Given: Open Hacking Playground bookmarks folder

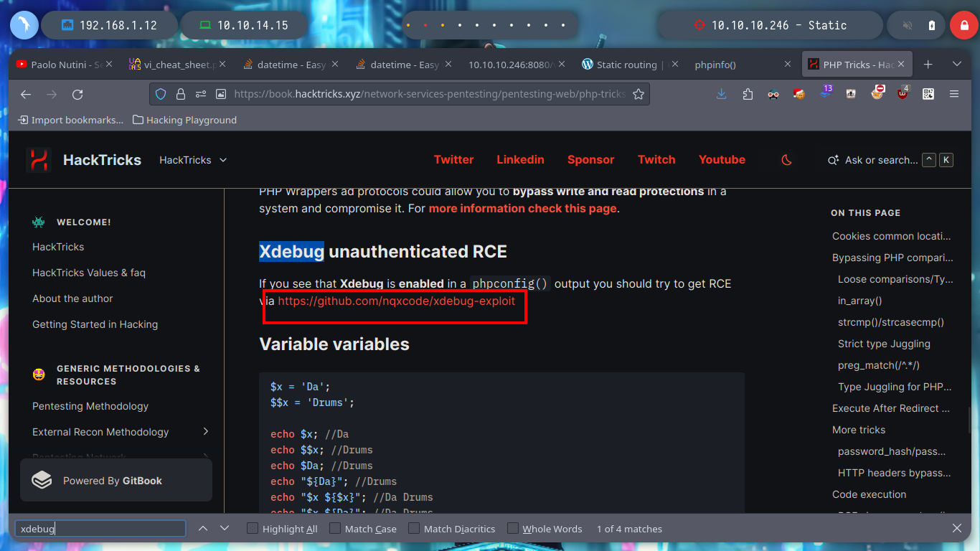Looking at the screenshot, I should [x=185, y=120].
